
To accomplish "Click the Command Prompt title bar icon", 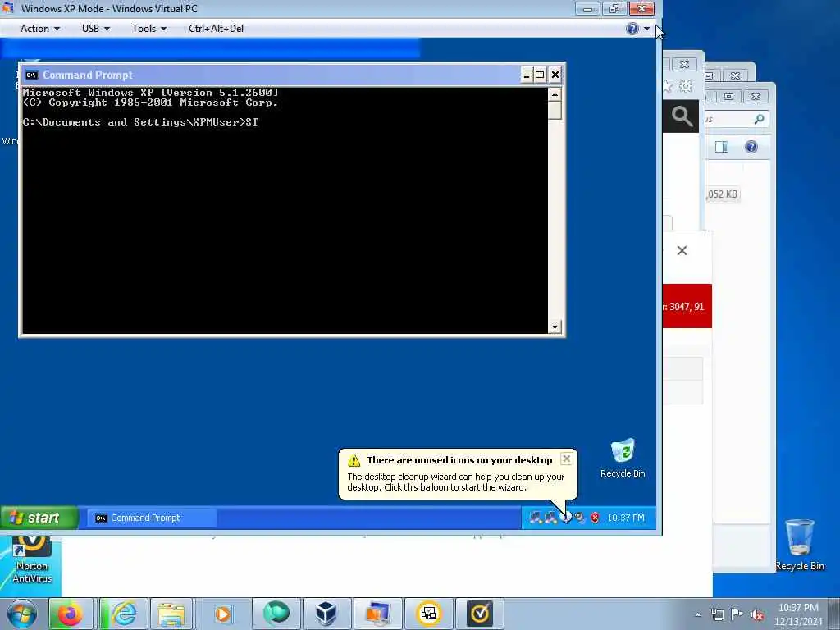I will tap(32, 75).
